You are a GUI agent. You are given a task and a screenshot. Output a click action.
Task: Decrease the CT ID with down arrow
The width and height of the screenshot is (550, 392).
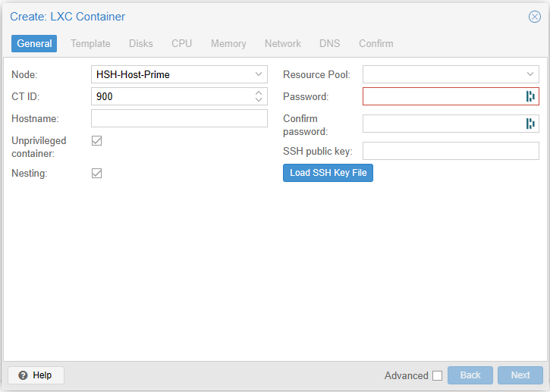(x=259, y=100)
